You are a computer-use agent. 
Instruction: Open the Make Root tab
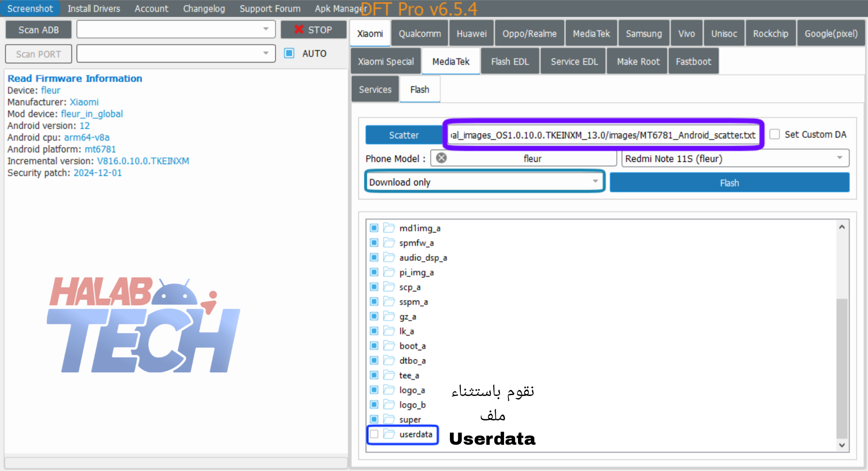(638, 61)
